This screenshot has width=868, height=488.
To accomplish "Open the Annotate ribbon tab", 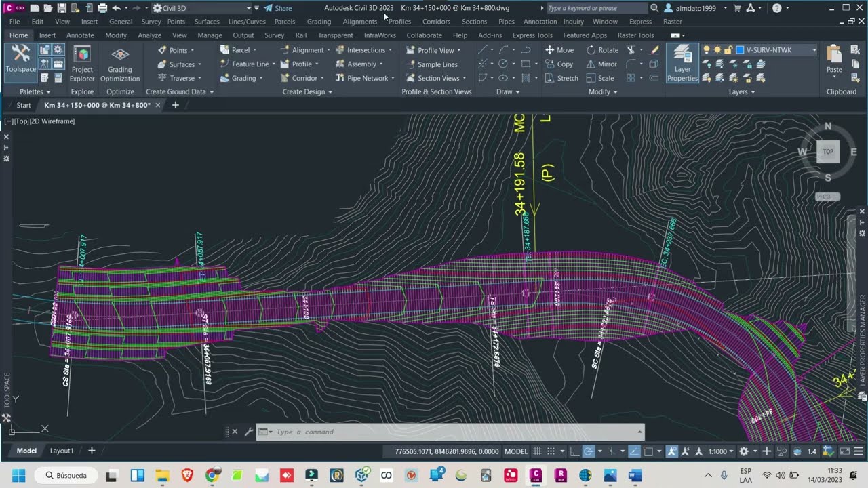I will (x=80, y=35).
